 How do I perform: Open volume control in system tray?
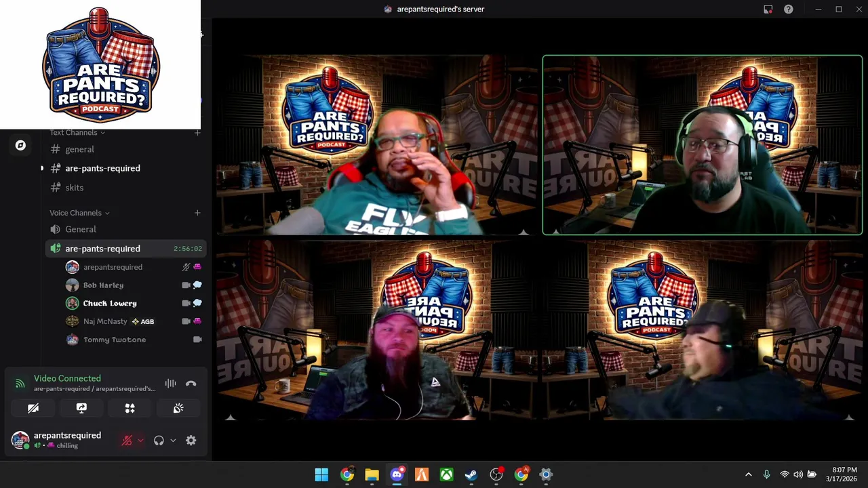pyautogui.click(x=798, y=474)
